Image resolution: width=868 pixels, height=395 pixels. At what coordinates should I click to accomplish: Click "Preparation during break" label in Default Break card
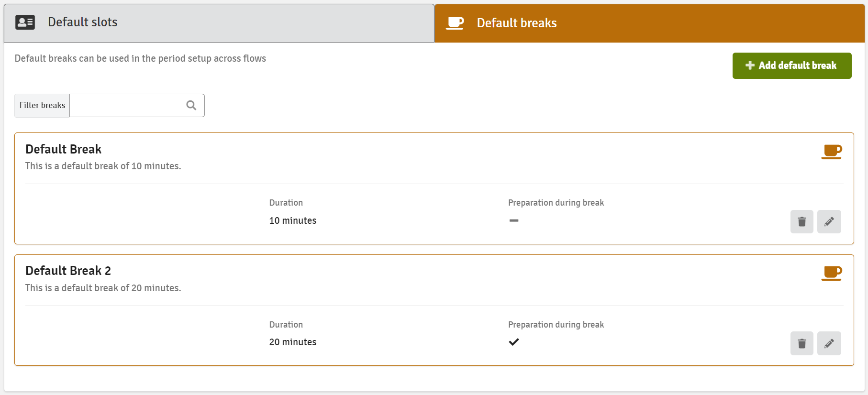tap(556, 203)
